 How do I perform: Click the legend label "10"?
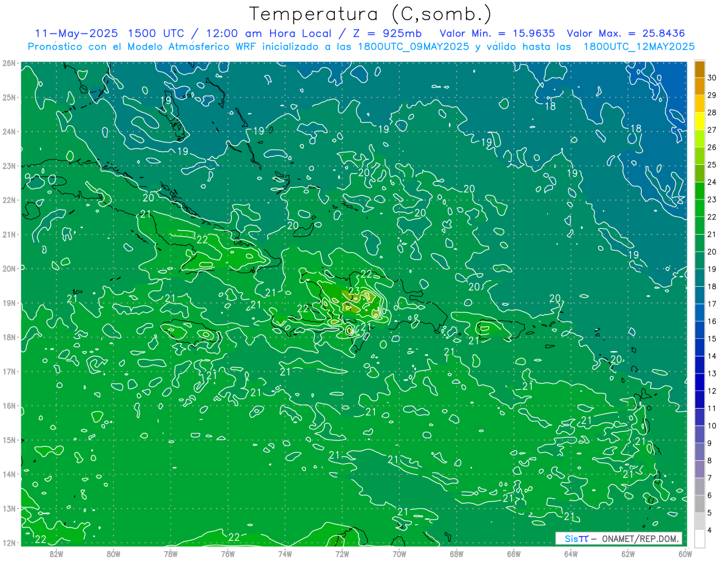click(712, 426)
